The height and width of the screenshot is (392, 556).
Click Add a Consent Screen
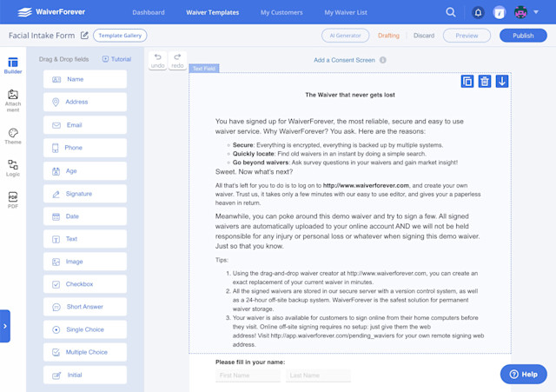pos(344,60)
